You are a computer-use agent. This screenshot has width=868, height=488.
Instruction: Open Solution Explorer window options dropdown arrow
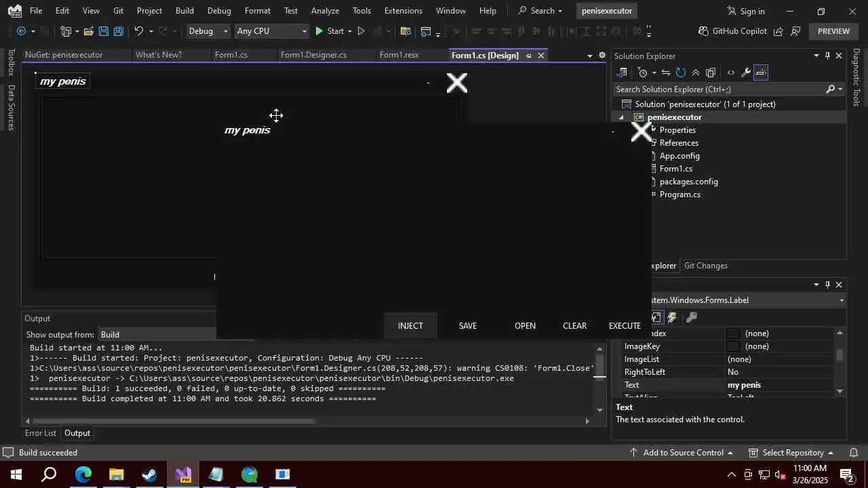816,56
